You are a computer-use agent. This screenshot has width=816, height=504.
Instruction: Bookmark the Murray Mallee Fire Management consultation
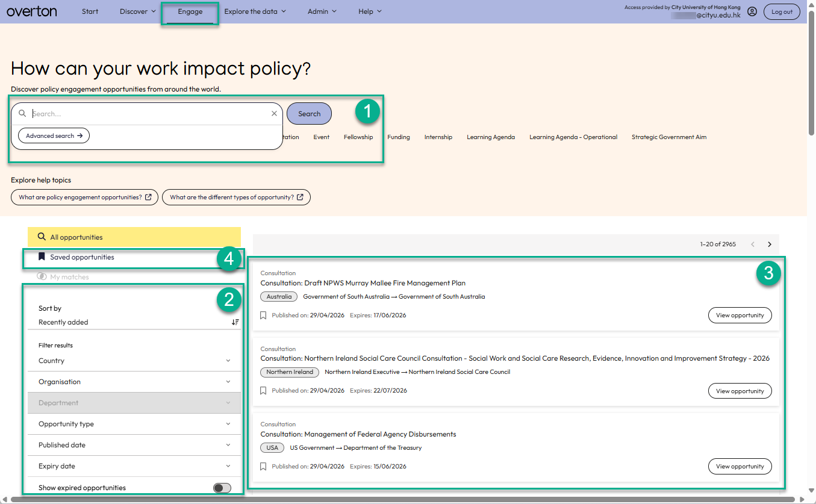263,315
